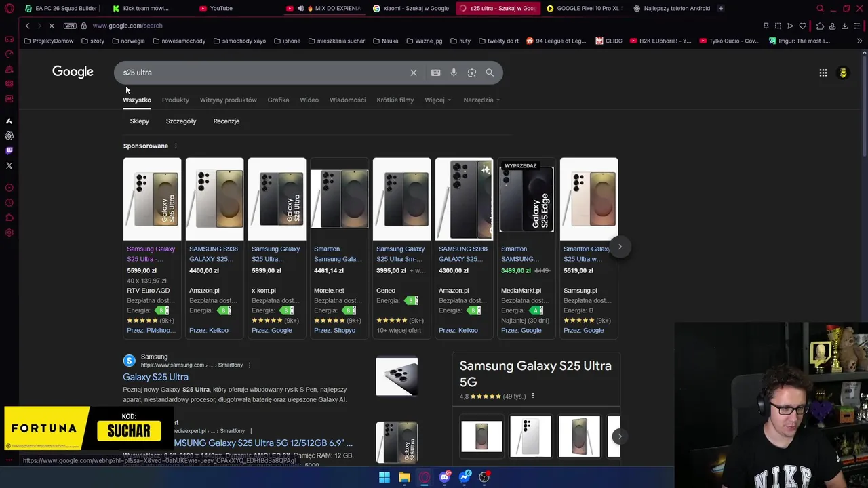Open Windows Start menu

coord(384,477)
